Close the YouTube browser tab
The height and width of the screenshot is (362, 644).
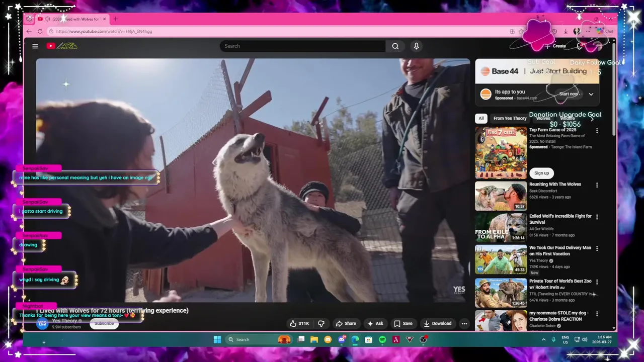click(x=105, y=19)
